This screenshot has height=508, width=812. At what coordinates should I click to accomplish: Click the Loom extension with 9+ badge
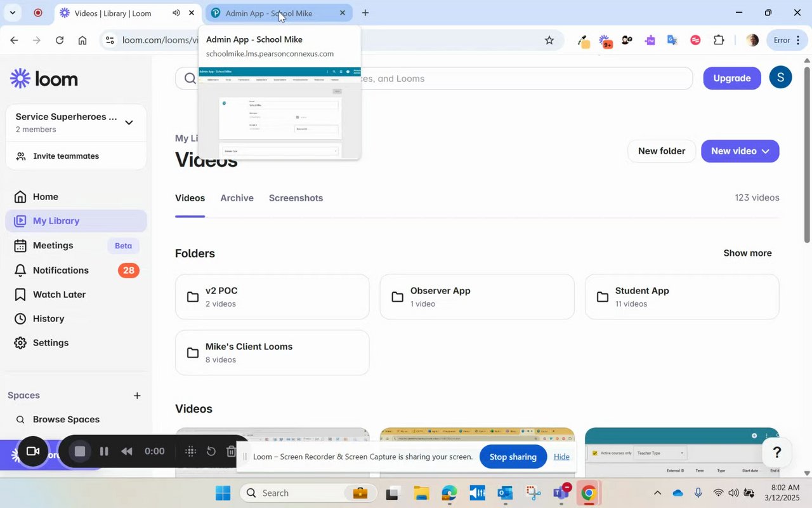pyautogui.click(x=605, y=41)
